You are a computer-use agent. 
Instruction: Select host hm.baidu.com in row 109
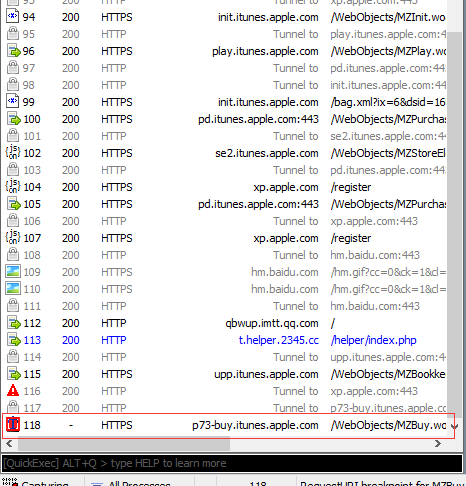(x=285, y=272)
